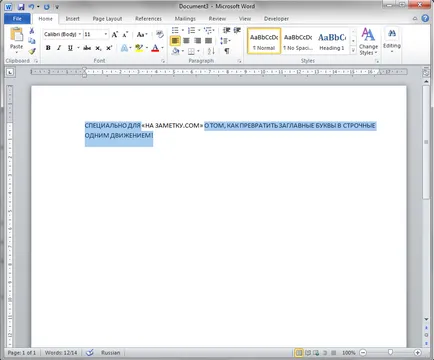Start a bulleted list

click(175, 31)
